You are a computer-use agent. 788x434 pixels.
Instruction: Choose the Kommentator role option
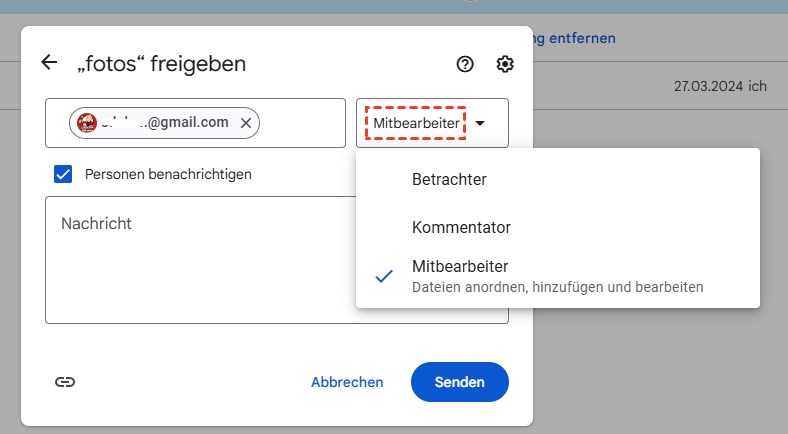point(461,227)
